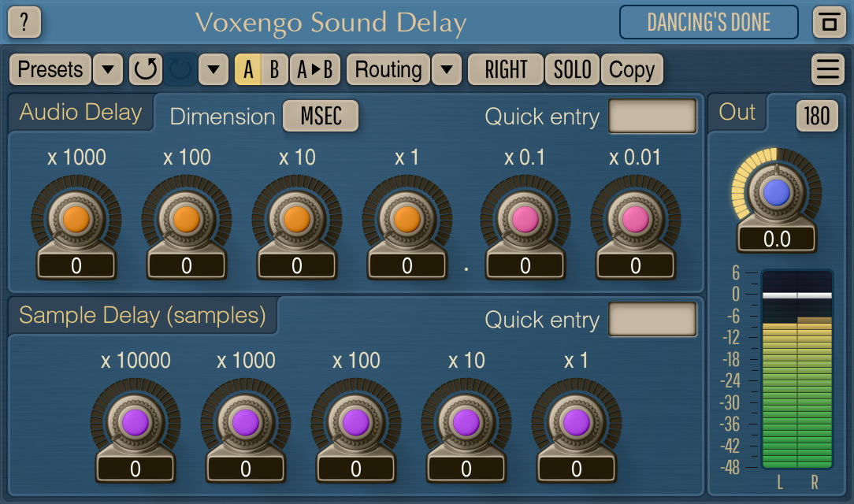Click the value box under x 0.01
This screenshot has width=854, height=504.
(636, 266)
